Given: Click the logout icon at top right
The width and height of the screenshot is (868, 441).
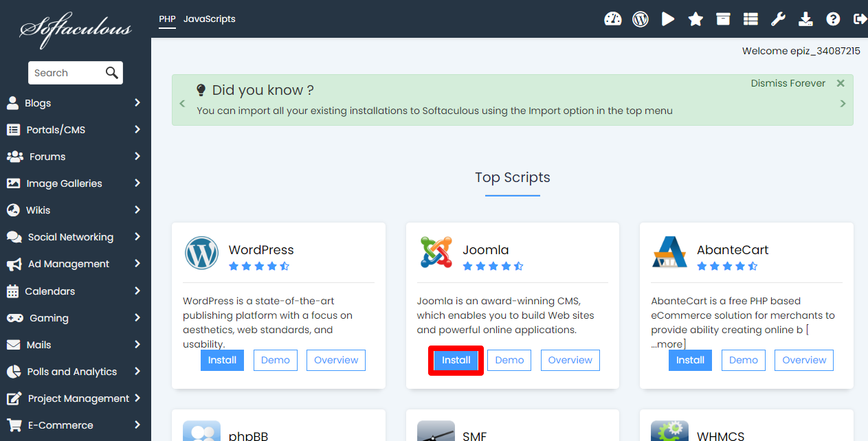Looking at the screenshot, I should [859, 19].
